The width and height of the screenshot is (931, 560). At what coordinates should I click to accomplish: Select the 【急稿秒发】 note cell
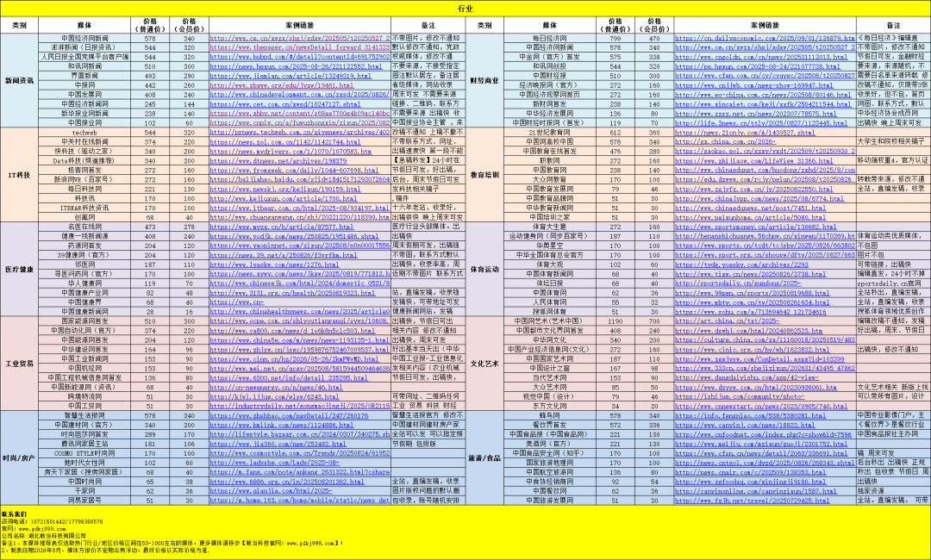point(428,161)
